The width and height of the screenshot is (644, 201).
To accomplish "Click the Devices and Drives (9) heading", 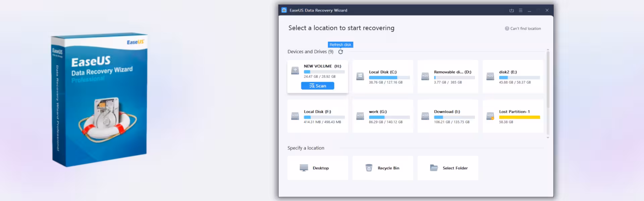I will (x=310, y=52).
